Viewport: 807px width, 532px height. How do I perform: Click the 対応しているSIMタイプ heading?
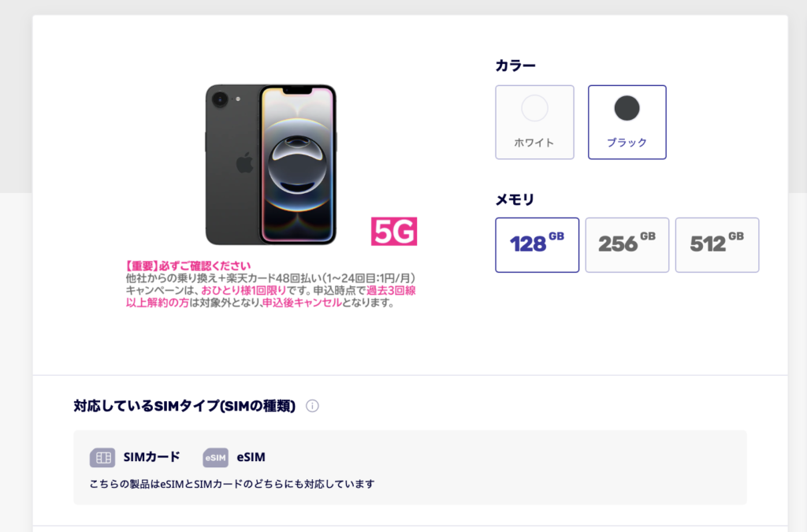point(184,406)
